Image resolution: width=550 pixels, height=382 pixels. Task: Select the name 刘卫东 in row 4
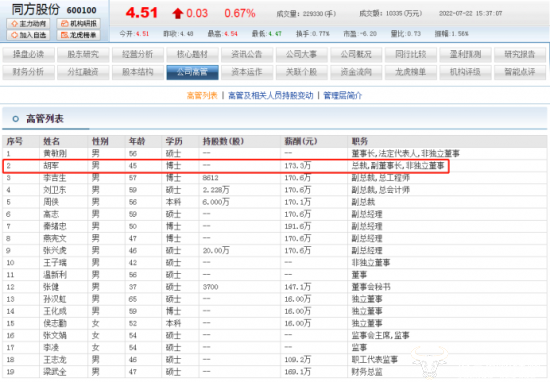(x=55, y=190)
